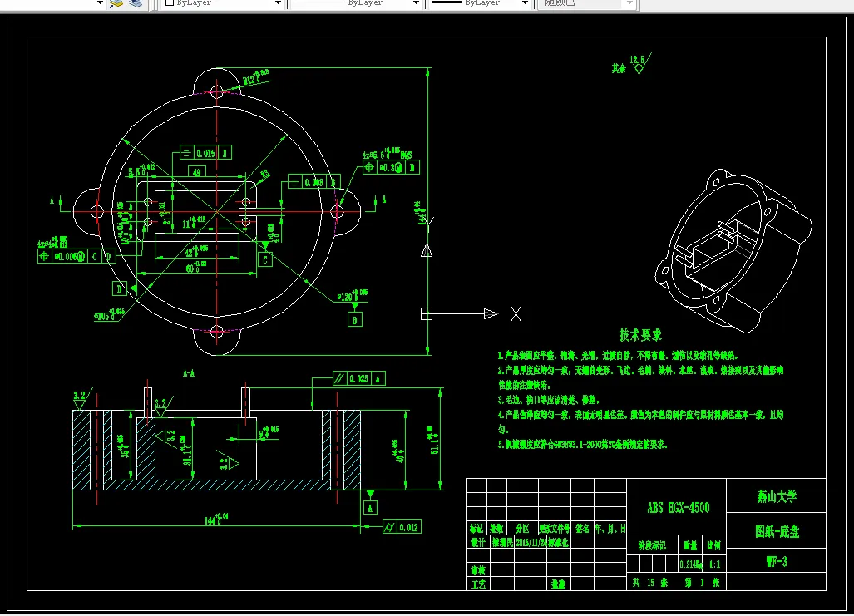Image resolution: width=854 pixels, height=616 pixels.
Task: Select the 燕山大学 title block text
Action: 777,496
